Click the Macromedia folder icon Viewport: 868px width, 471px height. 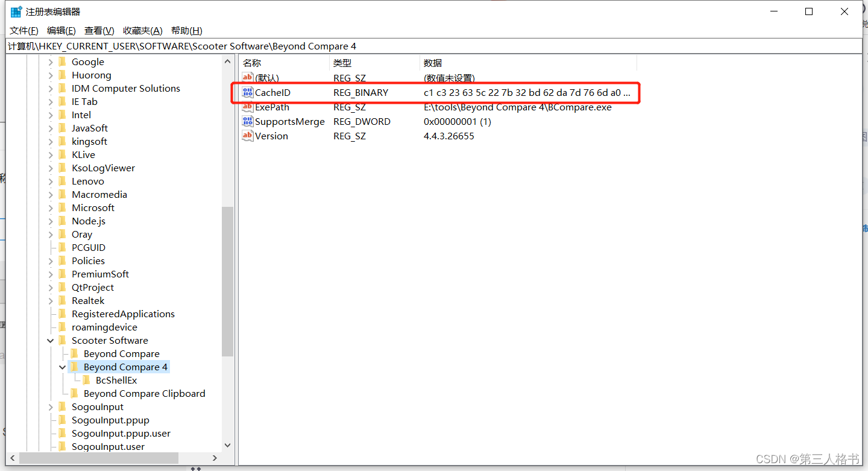(63, 194)
